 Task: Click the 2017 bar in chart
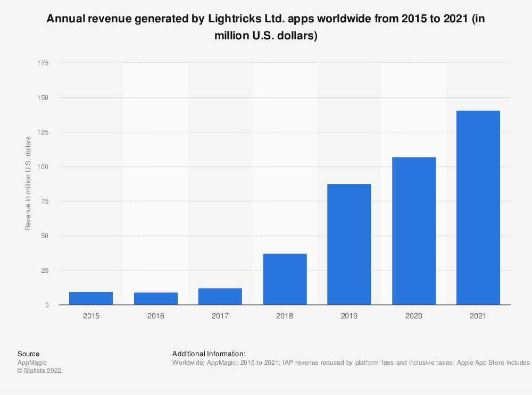pyautogui.click(x=220, y=297)
